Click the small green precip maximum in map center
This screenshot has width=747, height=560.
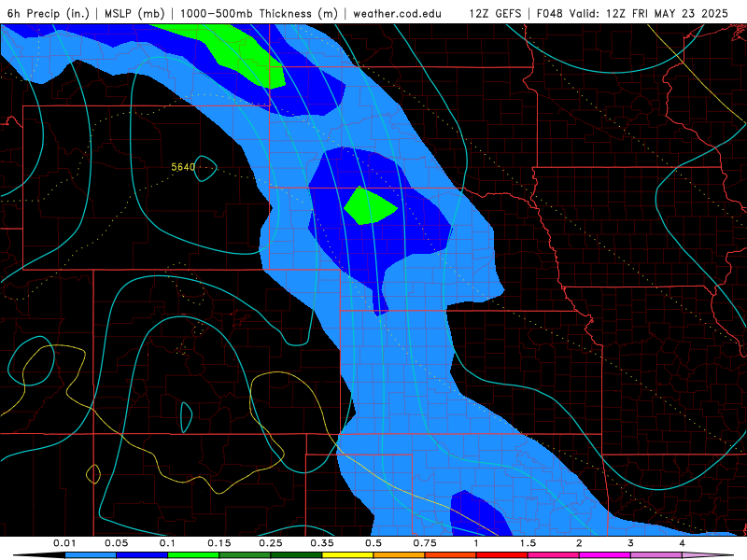click(x=369, y=206)
